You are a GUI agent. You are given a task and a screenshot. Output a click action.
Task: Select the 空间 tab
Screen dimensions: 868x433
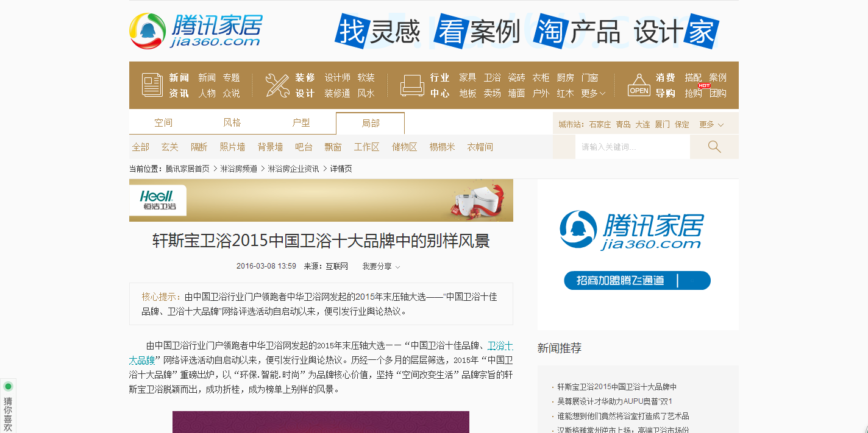click(163, 123)
